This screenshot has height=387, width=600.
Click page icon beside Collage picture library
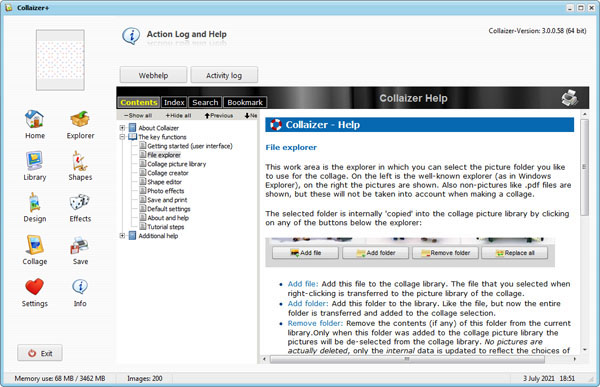pyautogui.click(x=143, y=163)
